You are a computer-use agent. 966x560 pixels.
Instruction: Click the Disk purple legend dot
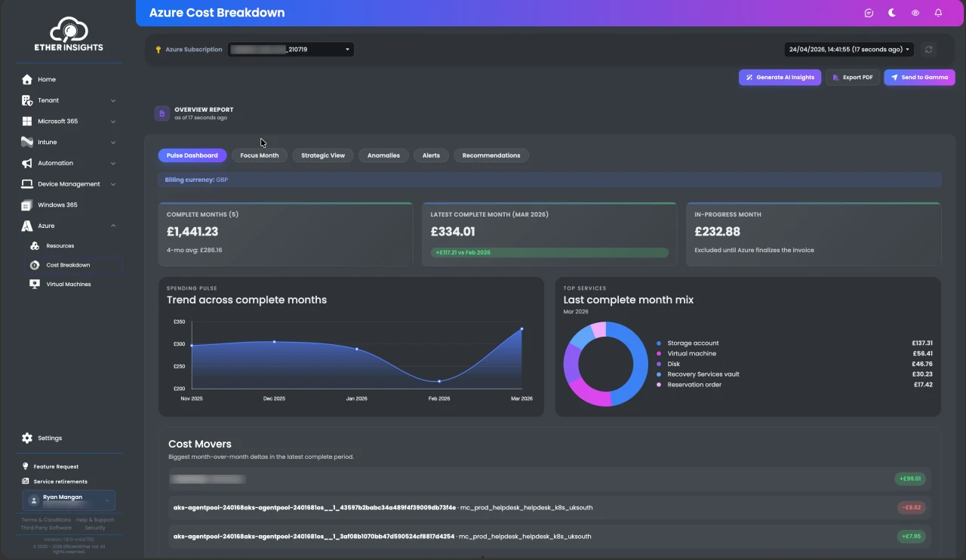(x=659, y=364)
